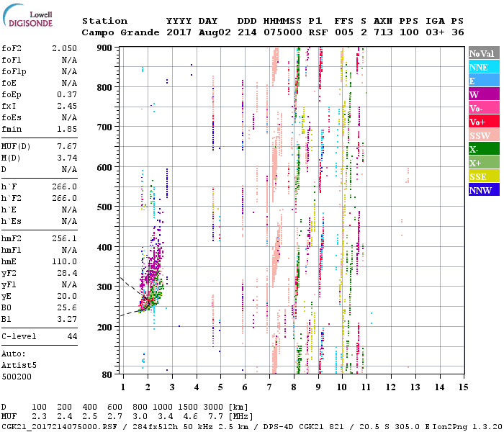Click the Aug02 date in header

[x=215, y=32]
